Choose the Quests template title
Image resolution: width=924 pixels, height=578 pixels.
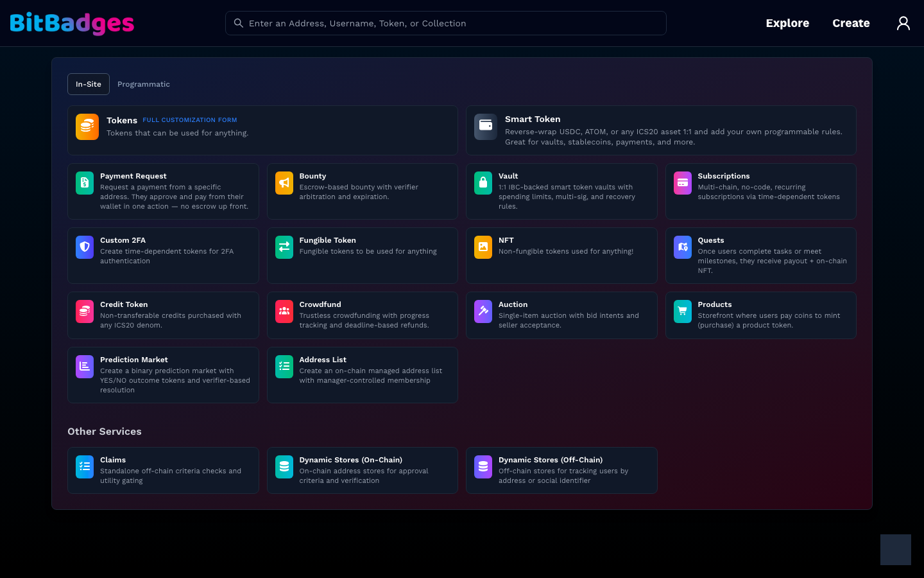711,240
